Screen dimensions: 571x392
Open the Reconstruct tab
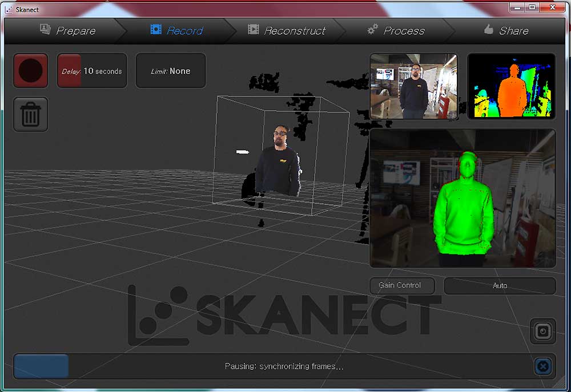click(x=287, y=31)
